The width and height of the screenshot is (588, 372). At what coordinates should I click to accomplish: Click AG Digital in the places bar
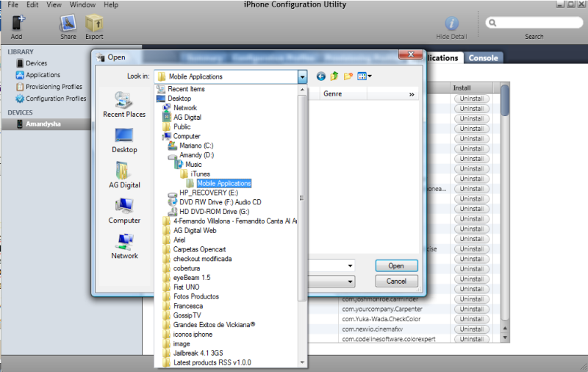124,175
